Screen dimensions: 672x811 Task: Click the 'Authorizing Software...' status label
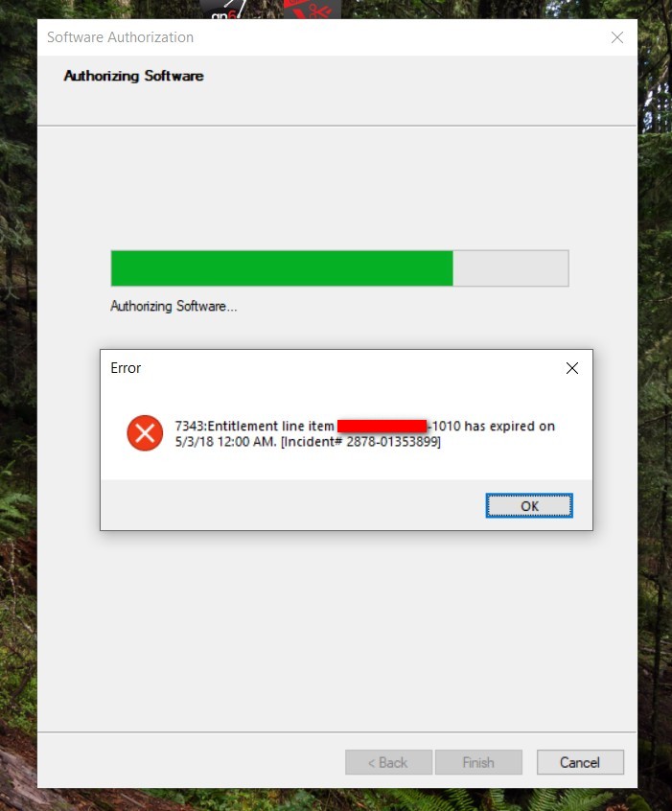coord(174,306)
